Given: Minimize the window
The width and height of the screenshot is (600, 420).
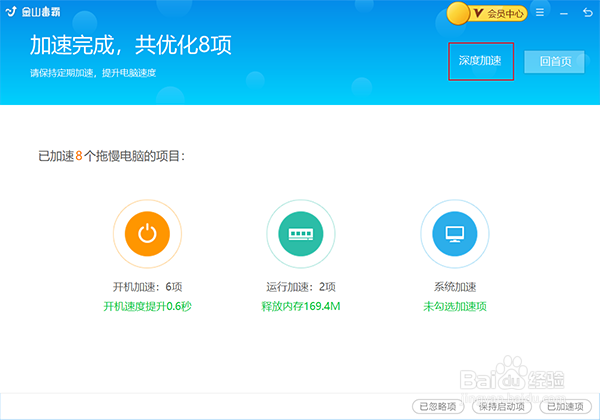Looking at the screenshot, I should point(564,14).
